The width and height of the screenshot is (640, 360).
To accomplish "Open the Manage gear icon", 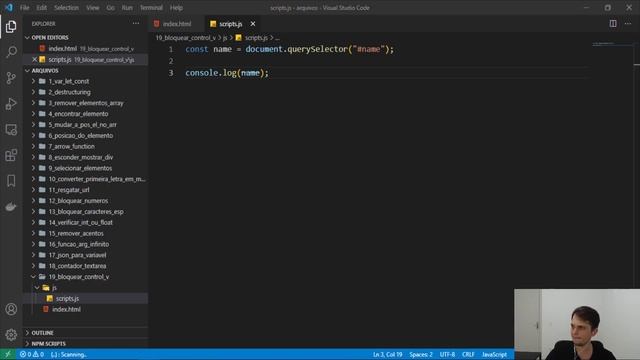I will click(x=11, y=335).
